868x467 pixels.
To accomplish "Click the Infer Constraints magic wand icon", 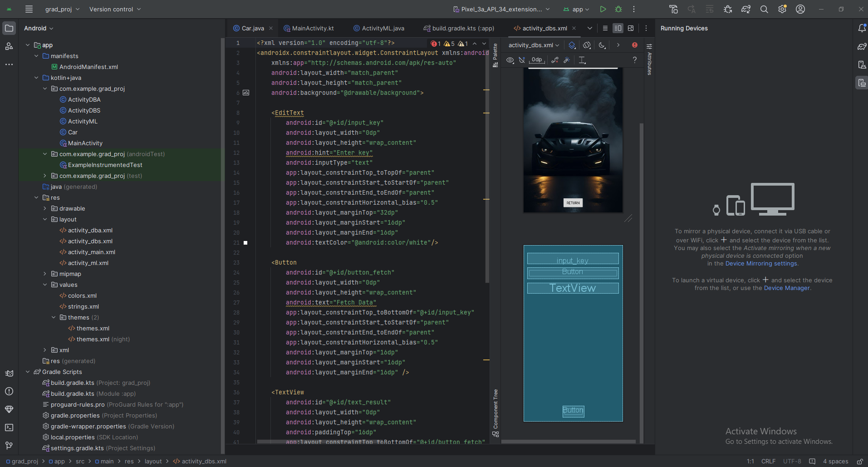I will 567,60.
